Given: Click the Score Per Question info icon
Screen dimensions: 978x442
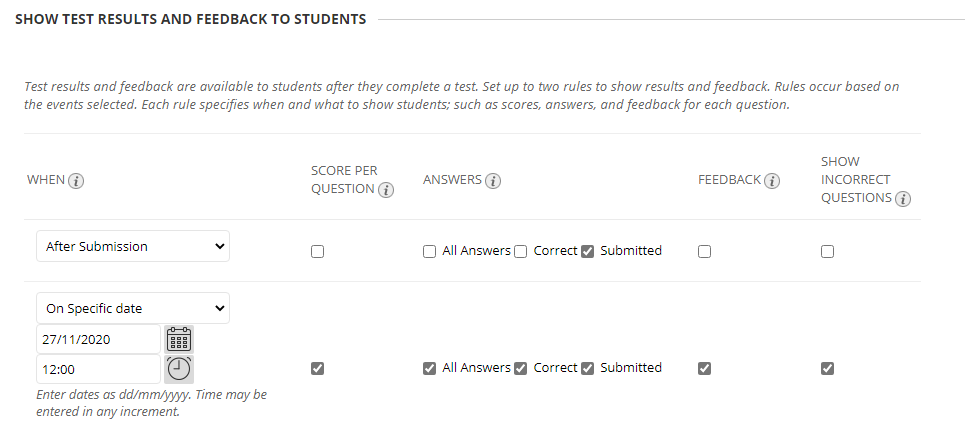Looking at the screenshot, I should [386, 190].
